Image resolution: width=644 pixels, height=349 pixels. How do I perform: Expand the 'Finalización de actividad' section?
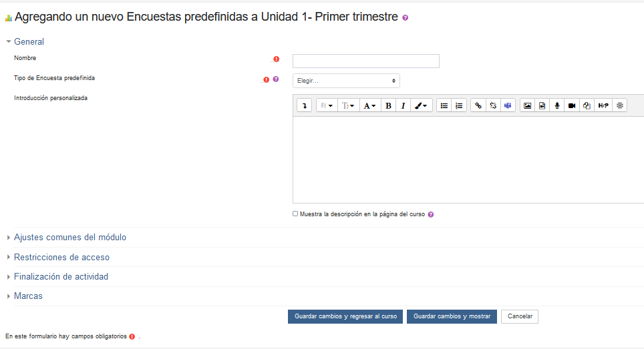[x=61, y=277]
